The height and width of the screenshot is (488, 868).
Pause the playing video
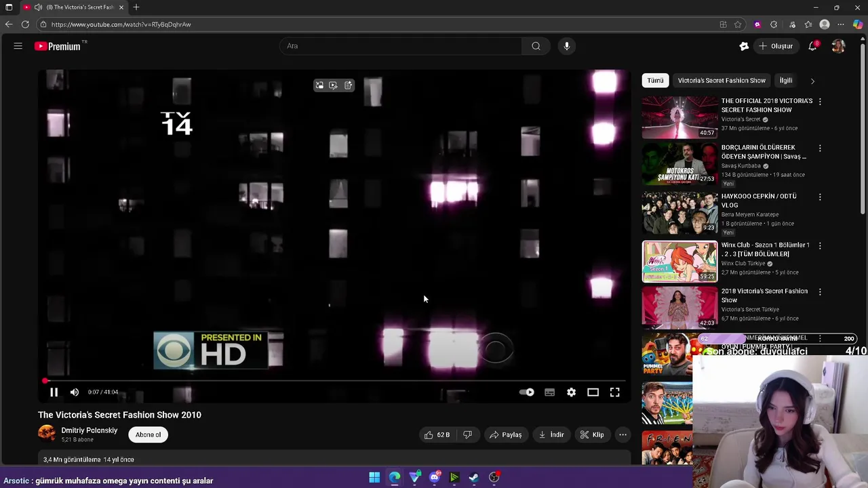54,392
